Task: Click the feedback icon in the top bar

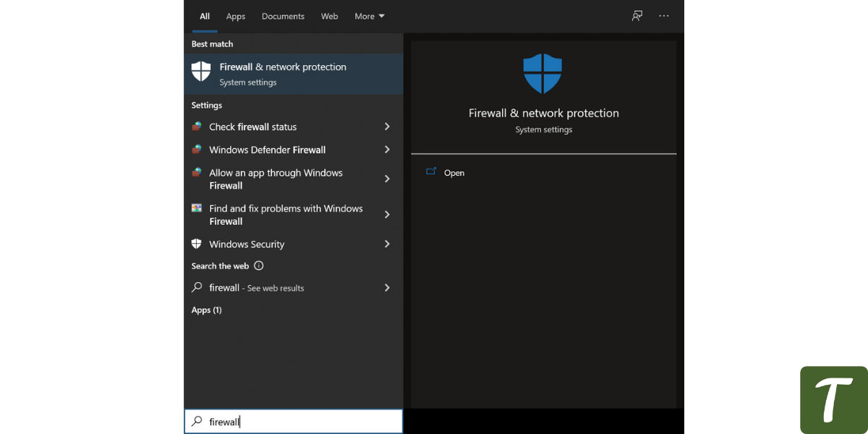Action: pyautogui.click(x=637, y=16)
